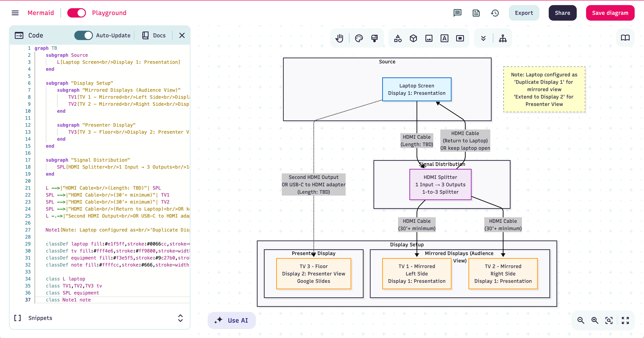Screen dimensions: 644x338
Task: Open the version history icon
Action: 495,13
